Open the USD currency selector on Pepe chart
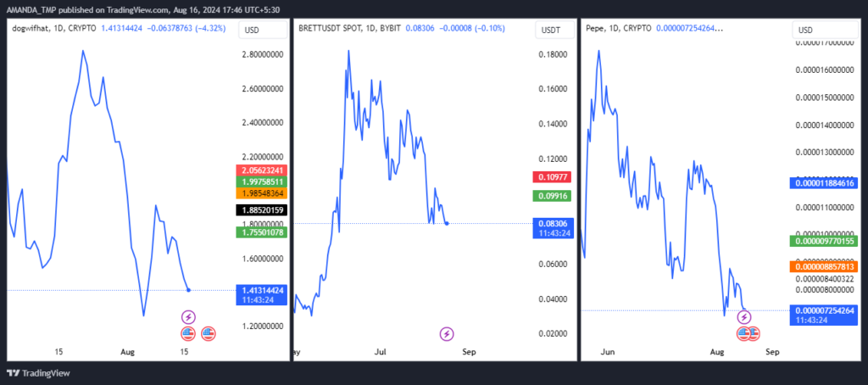This screenshot has width=868, height=385. pos(826,30)
